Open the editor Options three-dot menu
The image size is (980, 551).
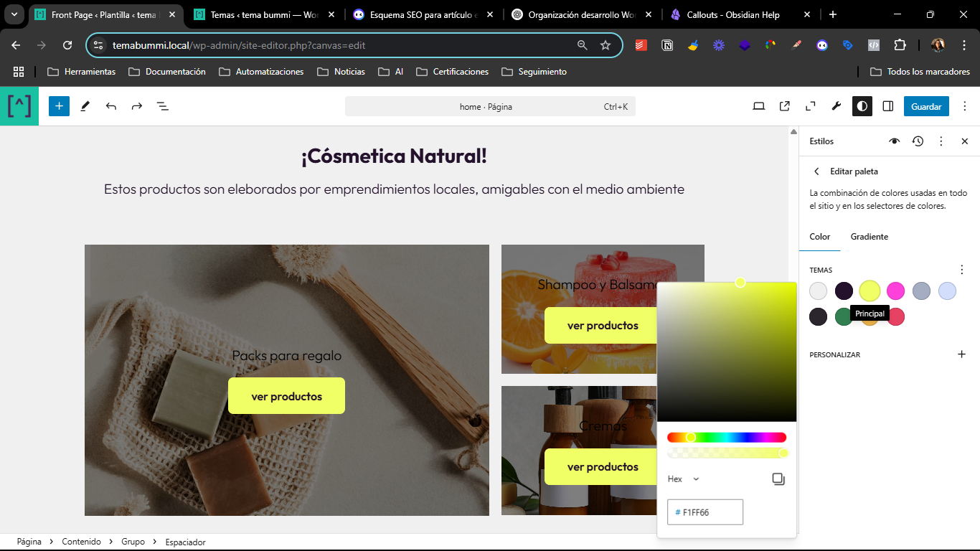(964, 106)
